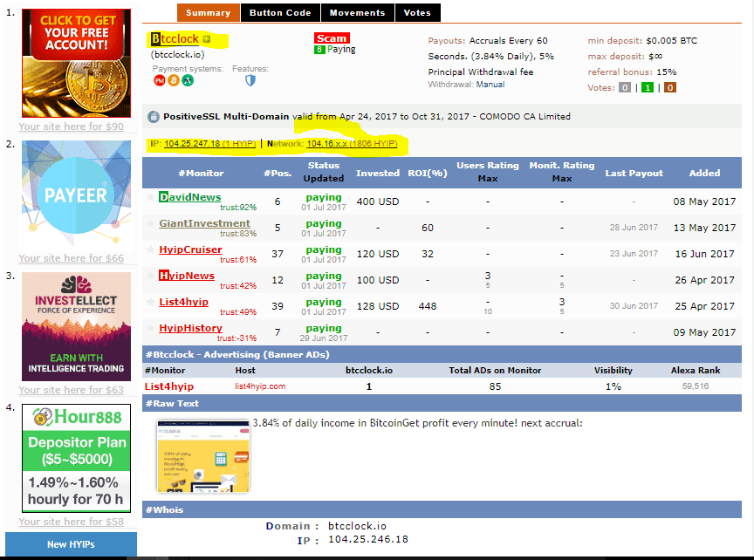
Task: Click the Hour888 Depositor Plan banner
Action: coord(76,458)
